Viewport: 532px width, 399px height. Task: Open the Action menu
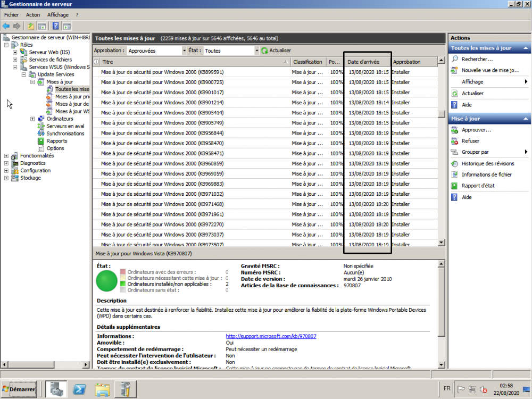click(x=32, y=14)
